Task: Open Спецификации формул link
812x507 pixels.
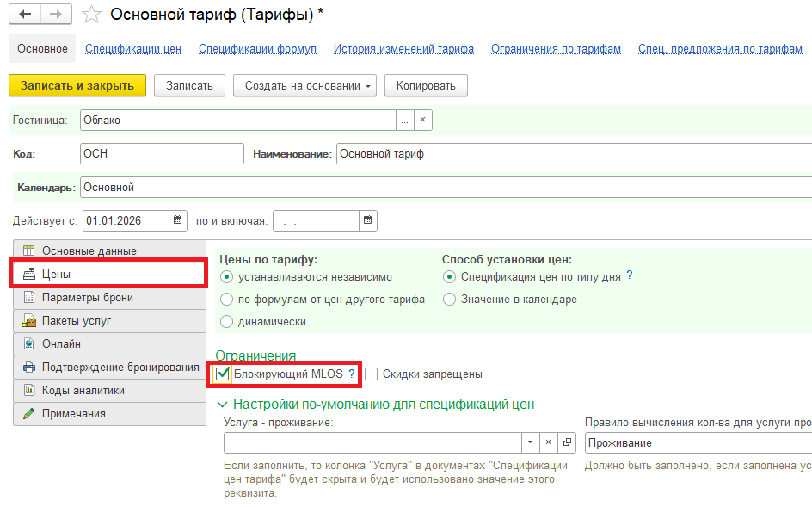Action: [257, 49]
